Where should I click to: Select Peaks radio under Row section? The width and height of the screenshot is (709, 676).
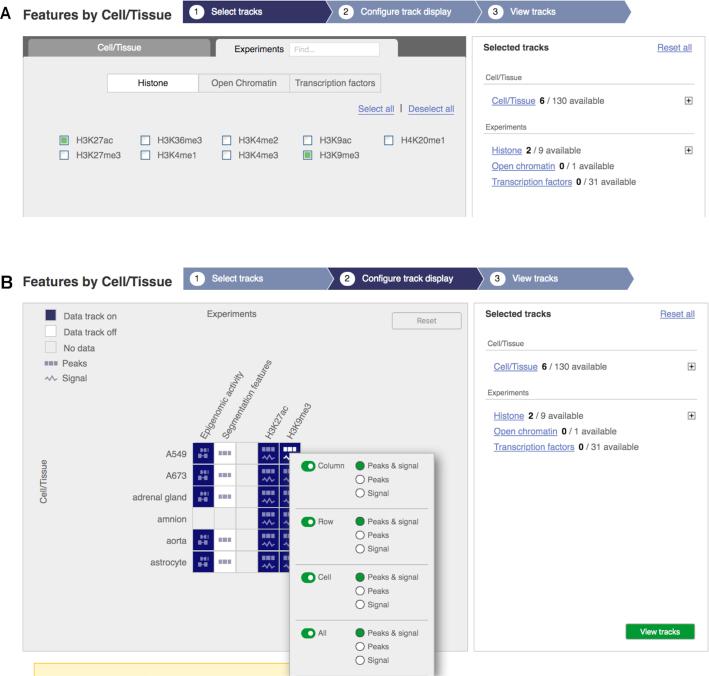point(360,535)
